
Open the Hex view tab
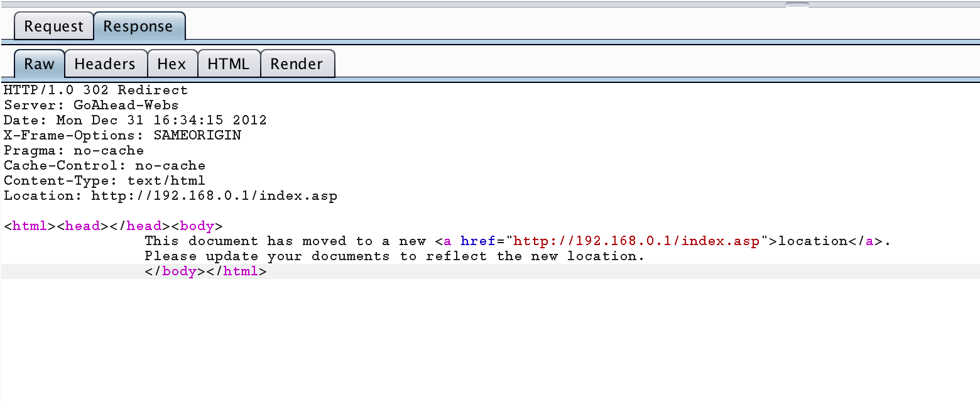click(171, 63)
